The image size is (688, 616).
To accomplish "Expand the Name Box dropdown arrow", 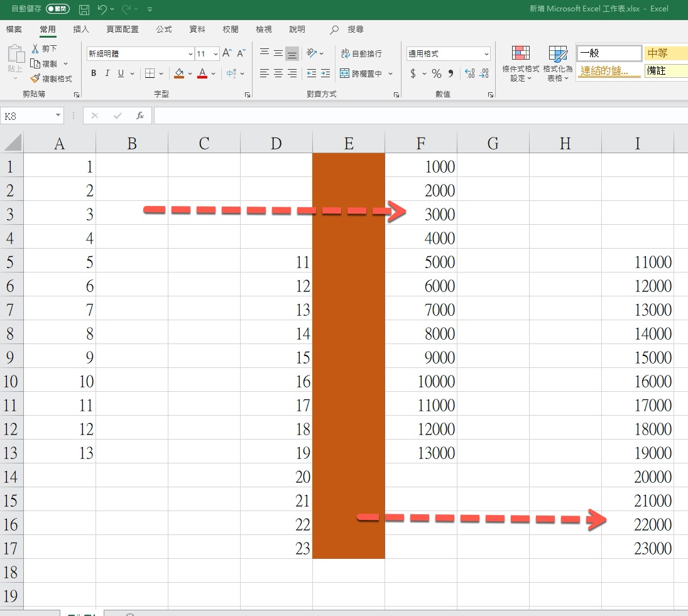I will pos(58,116).
